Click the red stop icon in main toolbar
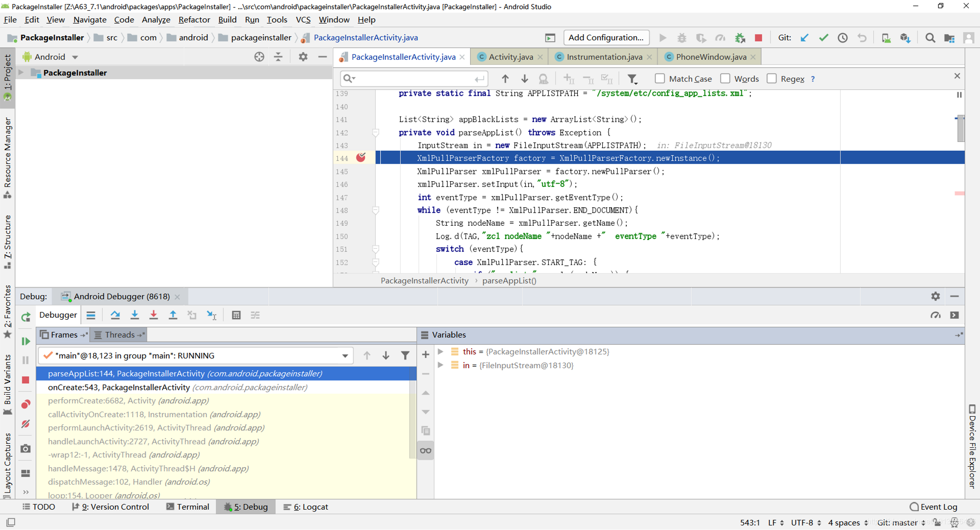This screenshot has width=980, height=530. (x=759, y=38)
